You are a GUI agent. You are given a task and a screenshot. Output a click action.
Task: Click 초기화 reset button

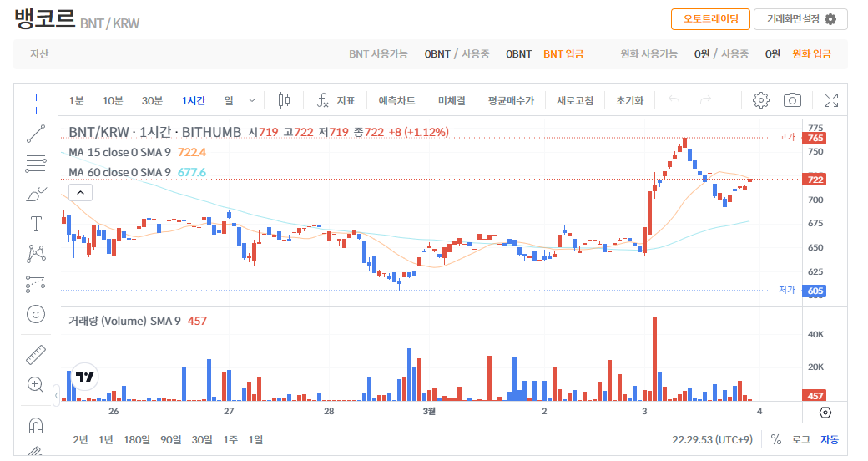630,100
